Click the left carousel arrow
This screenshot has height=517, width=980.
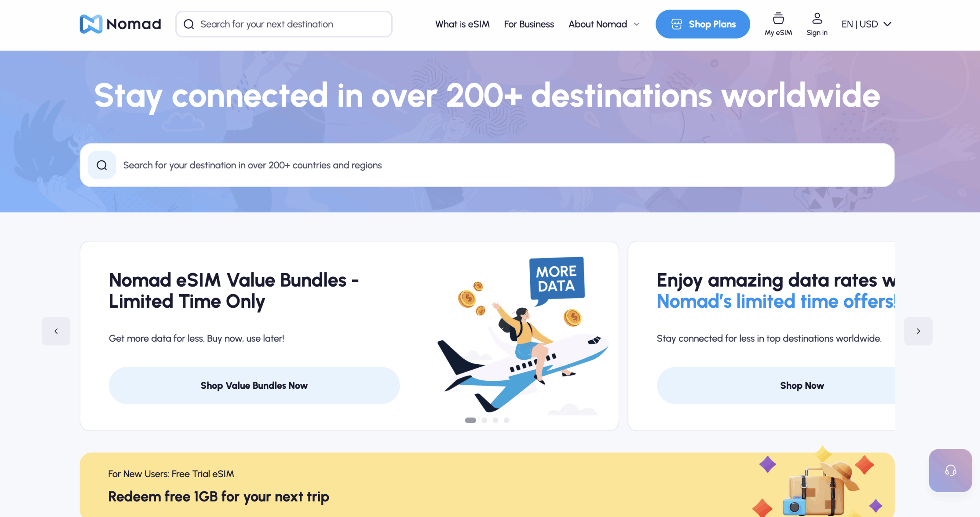point(56,331)
